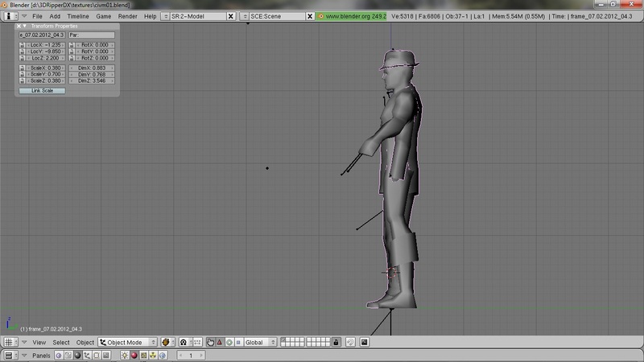Toggle the LocX lock icon
Screen dimensions: 644x362
[x=22, y=45]
